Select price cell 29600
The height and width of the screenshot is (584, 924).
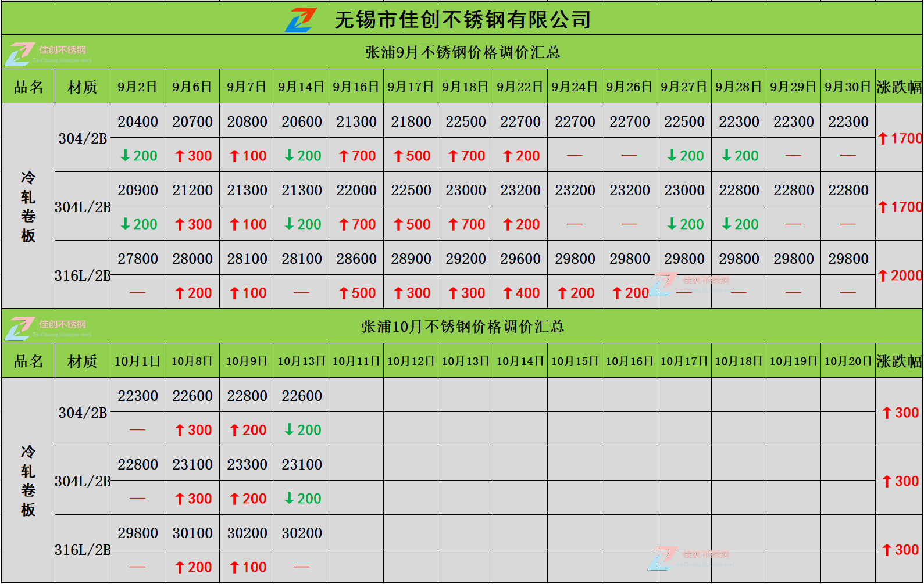(520, 259)
